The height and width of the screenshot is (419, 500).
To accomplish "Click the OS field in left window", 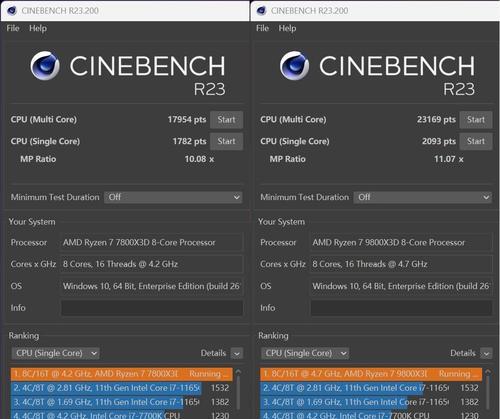I will 152,286.
